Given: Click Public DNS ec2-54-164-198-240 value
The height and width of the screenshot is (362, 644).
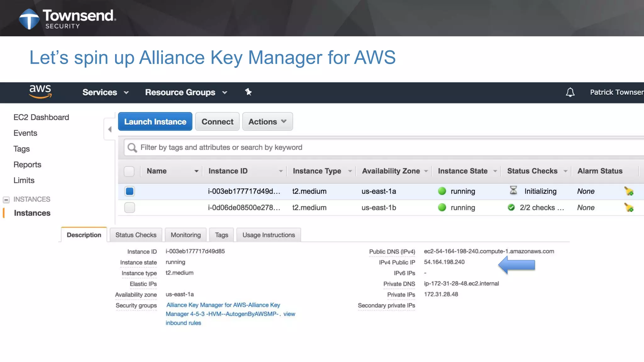Looking at the screenshot, I should (489, 251).
